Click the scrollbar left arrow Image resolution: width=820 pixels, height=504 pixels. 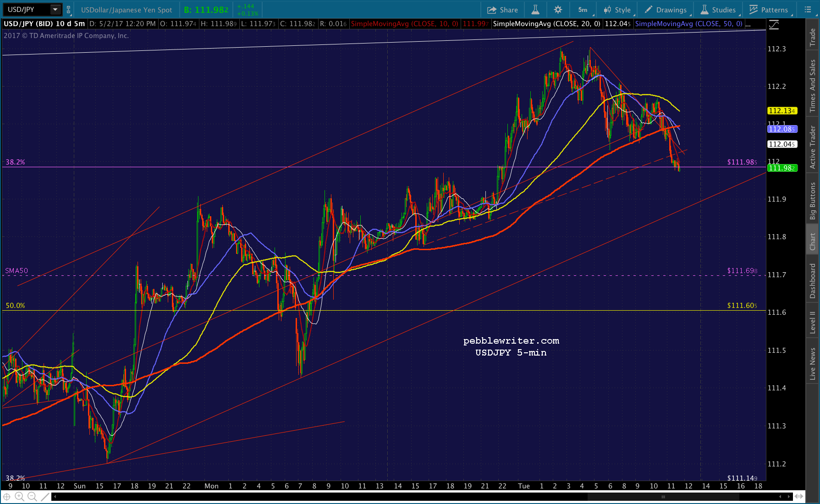click(x=55, y=497)
